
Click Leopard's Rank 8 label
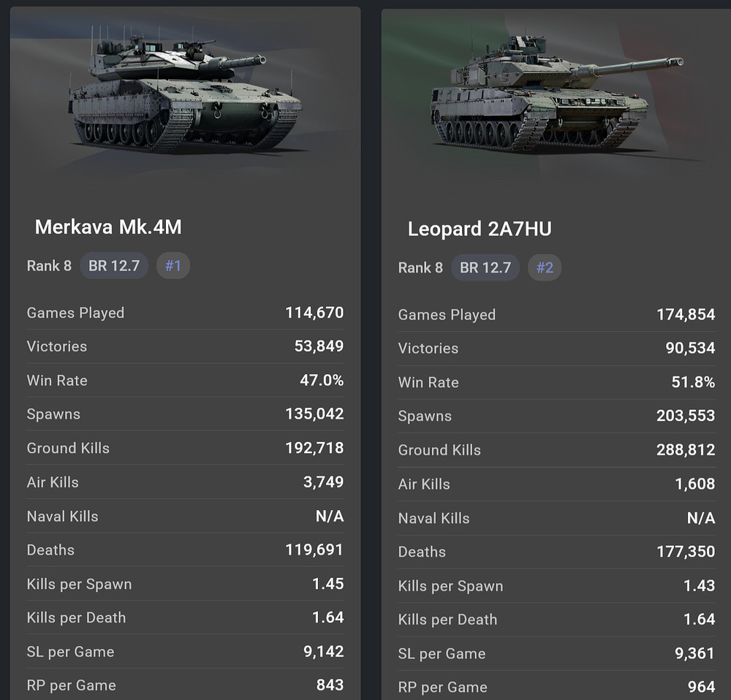[420, 267]
